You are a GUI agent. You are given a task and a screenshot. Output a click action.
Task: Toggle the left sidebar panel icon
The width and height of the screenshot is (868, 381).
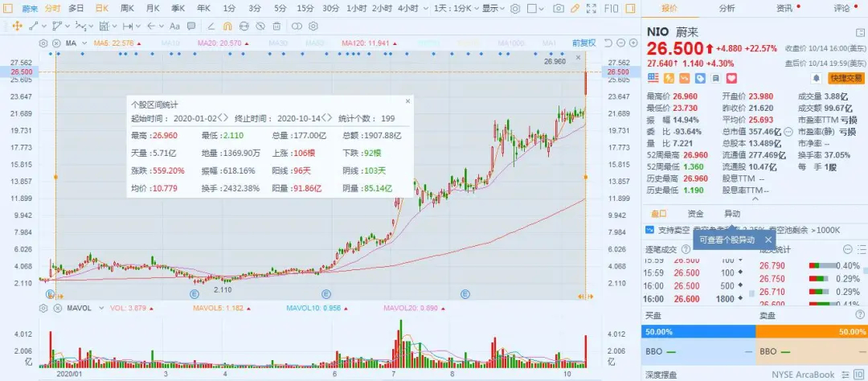click(x=8, y=8)
